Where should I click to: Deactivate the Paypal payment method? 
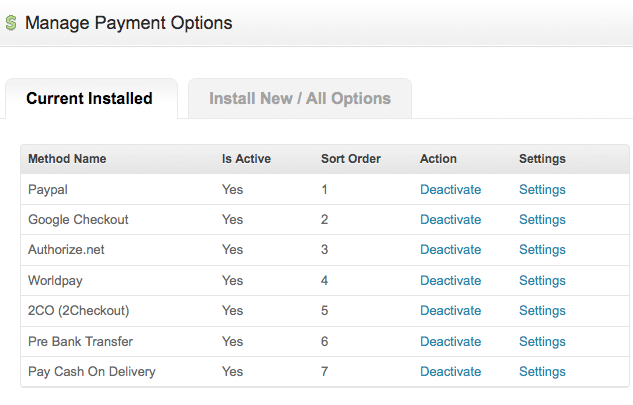[451, 189]
